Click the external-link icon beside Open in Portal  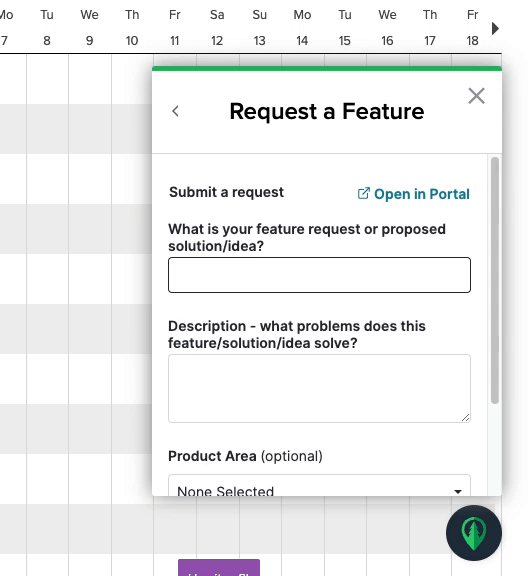pos(363,194)
